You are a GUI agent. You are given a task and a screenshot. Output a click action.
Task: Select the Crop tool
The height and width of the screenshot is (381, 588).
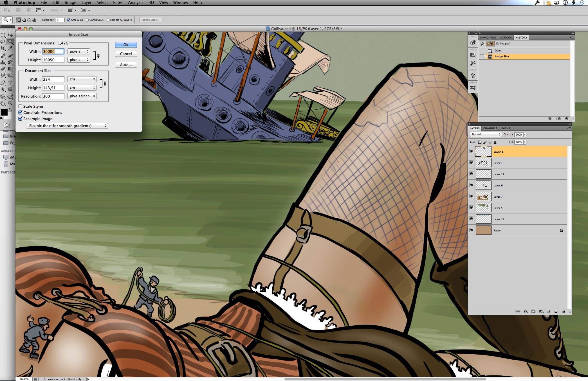tap(3, 49)
